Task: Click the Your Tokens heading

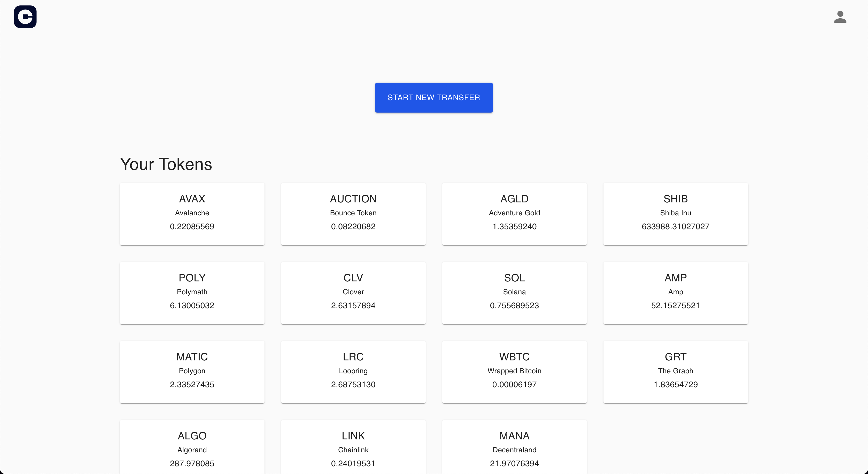Action: 166,164
